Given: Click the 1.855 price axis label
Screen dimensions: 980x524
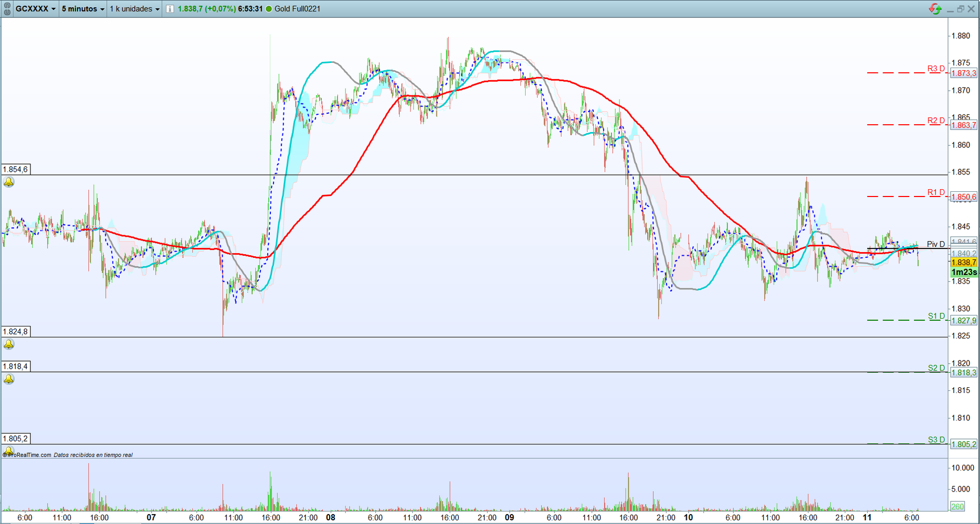Looking at the screenshot, I should 961,172.
